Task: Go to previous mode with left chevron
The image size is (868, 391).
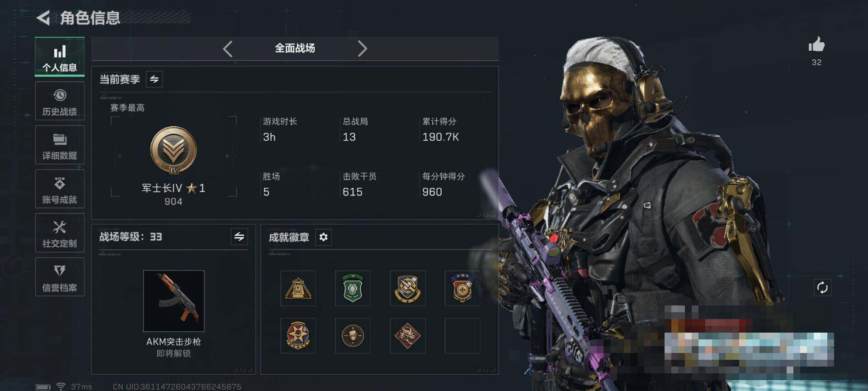Action: pyautogui.click(x=228, y=48)
